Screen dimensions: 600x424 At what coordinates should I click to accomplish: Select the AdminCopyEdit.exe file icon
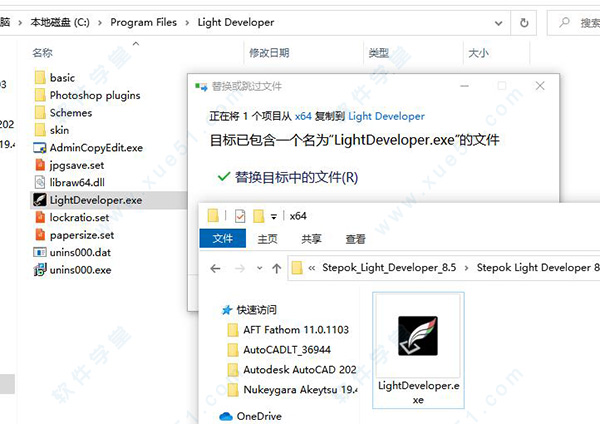tap(40, 148)
